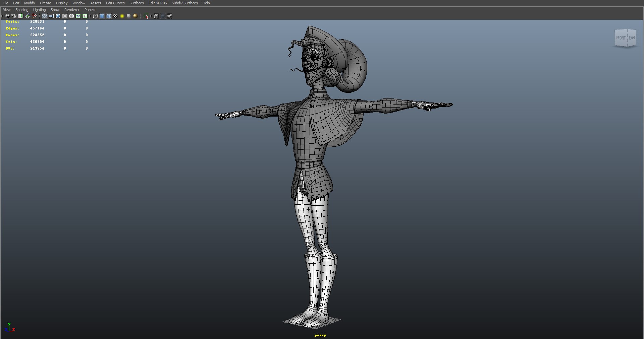This screenshot has width=644, height=339.
Task: Toggle X-Ray Active Components icon
Action: click(x=163, y=16)
